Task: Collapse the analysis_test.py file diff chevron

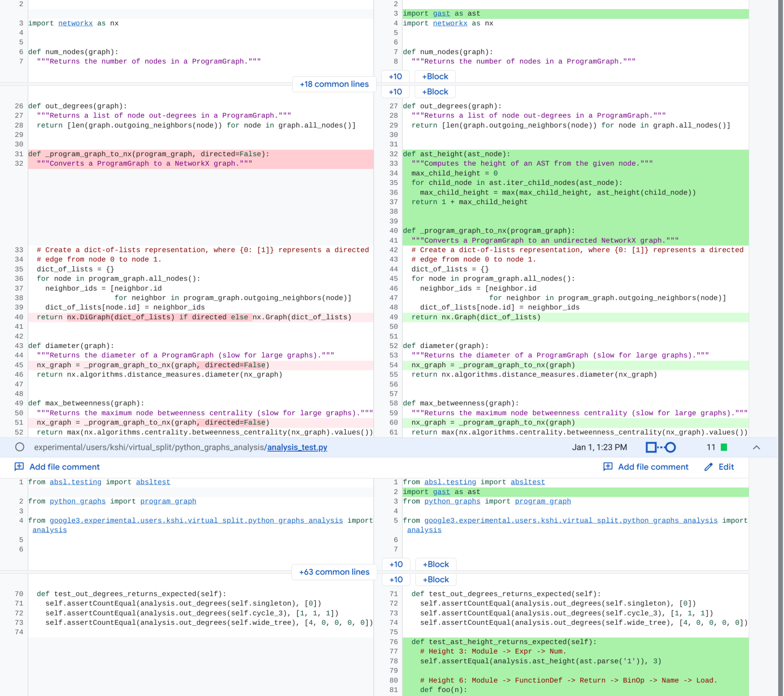Action: pyautogui.click(x=756, y=447)
